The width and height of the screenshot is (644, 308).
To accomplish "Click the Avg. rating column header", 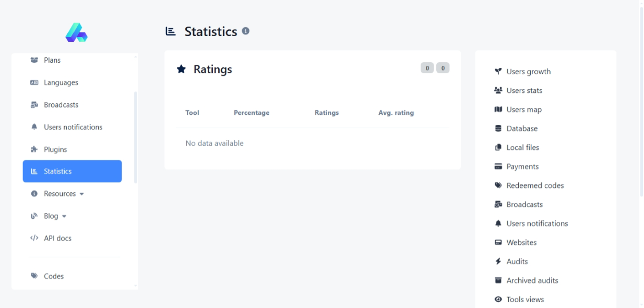I will click(x=396, y=113).
